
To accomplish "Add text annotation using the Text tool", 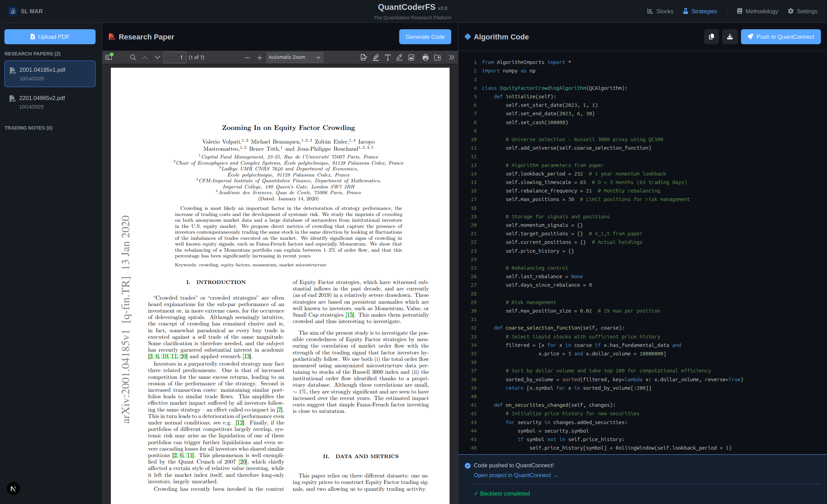I will pos(387,57).
